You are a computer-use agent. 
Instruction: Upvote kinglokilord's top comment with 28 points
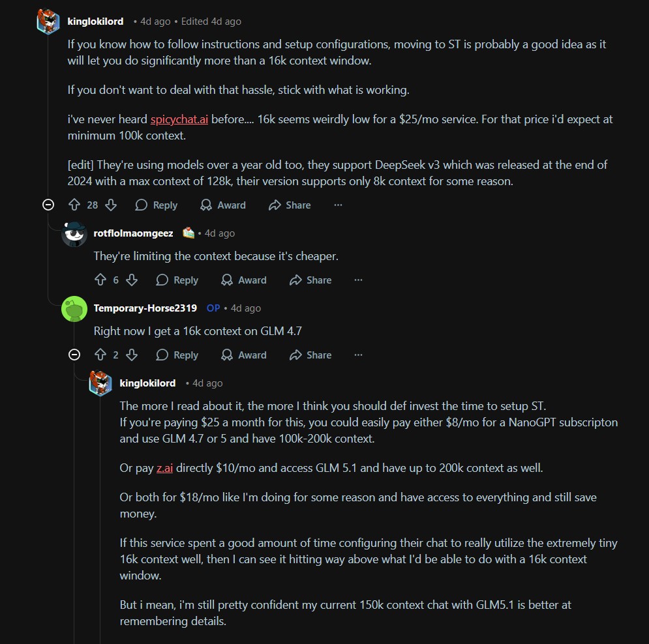point(74,205)
